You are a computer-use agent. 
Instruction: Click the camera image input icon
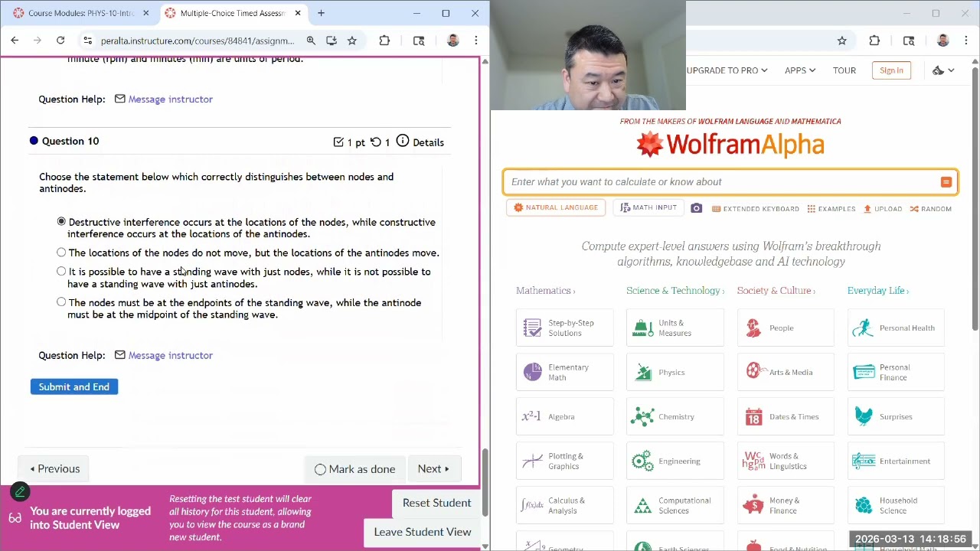696,208
